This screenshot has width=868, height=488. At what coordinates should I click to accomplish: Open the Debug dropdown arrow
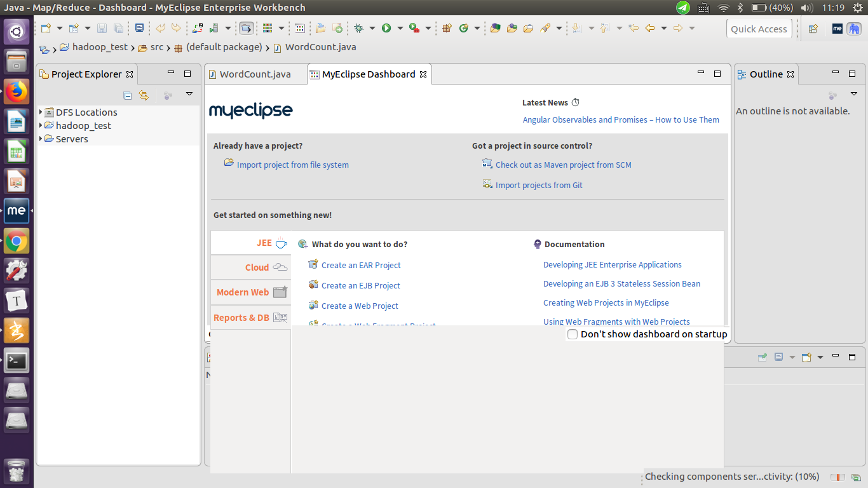pyautogui.click(x=372, y=28)
